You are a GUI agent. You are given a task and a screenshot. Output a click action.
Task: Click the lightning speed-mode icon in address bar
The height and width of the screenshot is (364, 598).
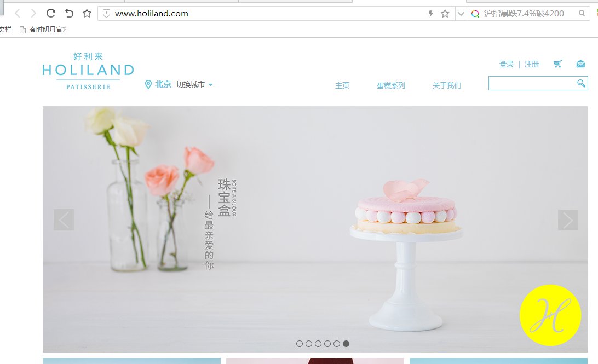430,14
